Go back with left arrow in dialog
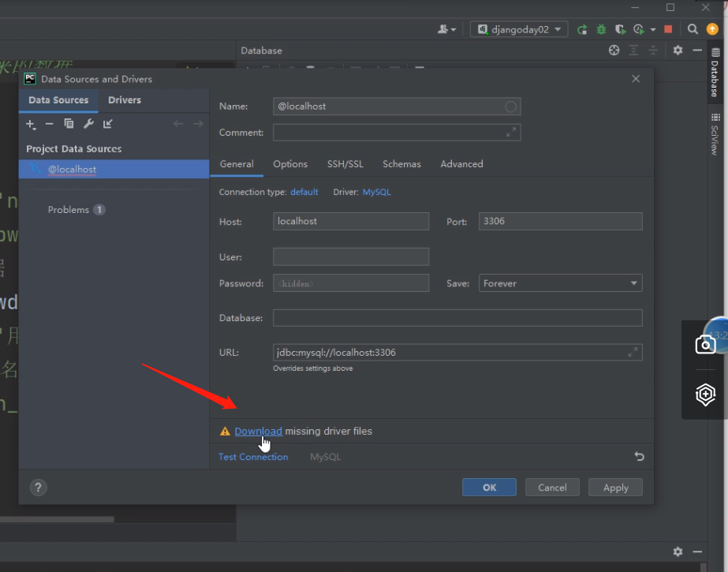 [x=178, y=124]
